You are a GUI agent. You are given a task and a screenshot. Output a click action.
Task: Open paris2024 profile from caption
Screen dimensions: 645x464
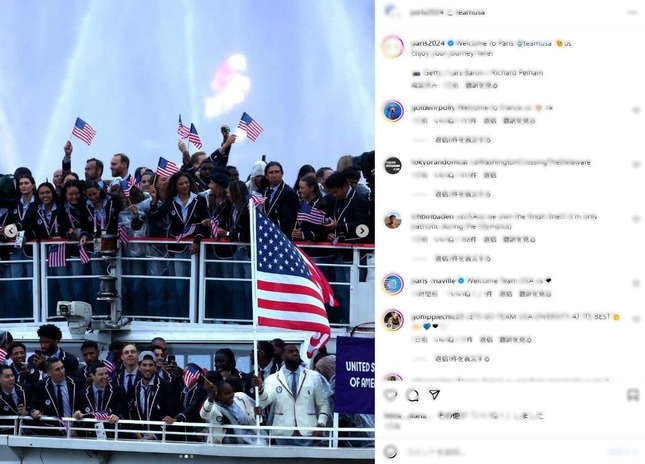428,43
